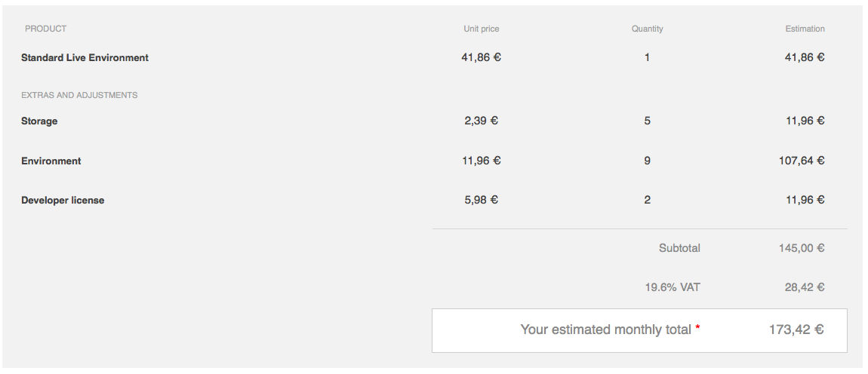Click the 41,86 € unit price
The image size is (868, 374).
(x=481, y=57)
